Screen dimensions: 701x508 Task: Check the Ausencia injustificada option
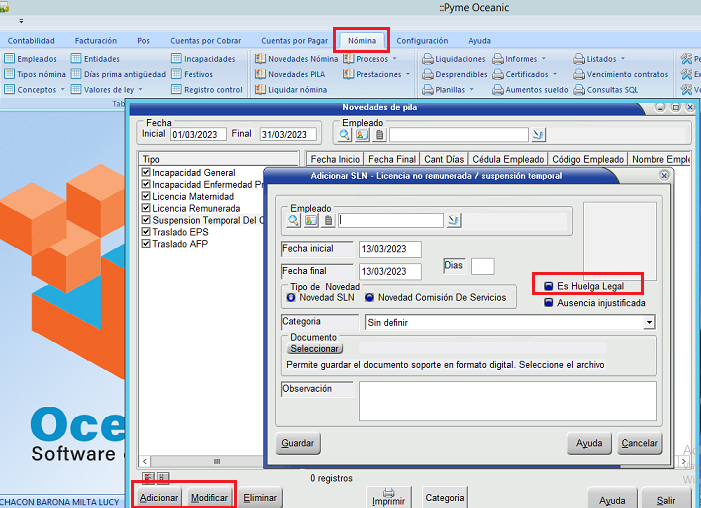549,303
